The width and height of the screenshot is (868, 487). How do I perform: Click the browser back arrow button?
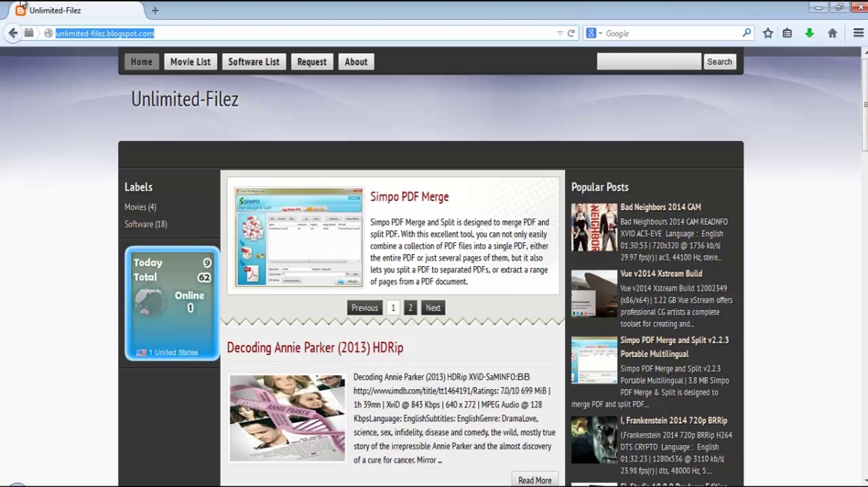tap(13, 33)
